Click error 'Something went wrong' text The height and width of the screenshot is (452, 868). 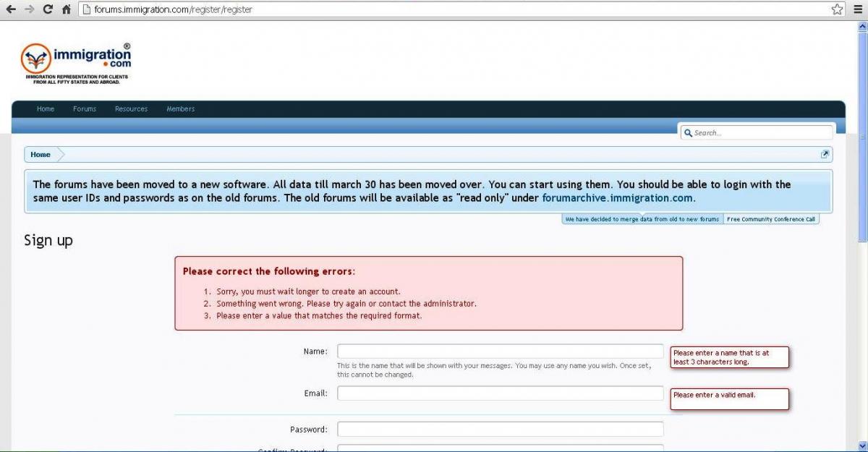(x=346, y=304)
